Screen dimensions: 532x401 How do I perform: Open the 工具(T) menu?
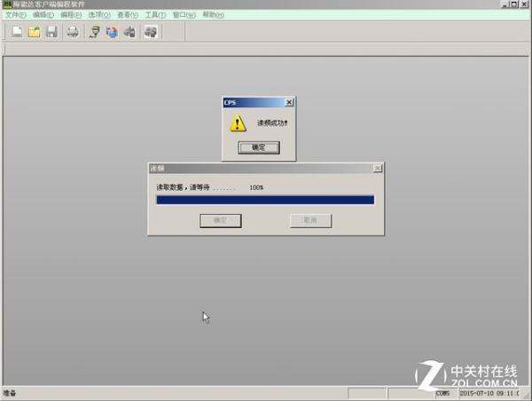tap(156, 15)
